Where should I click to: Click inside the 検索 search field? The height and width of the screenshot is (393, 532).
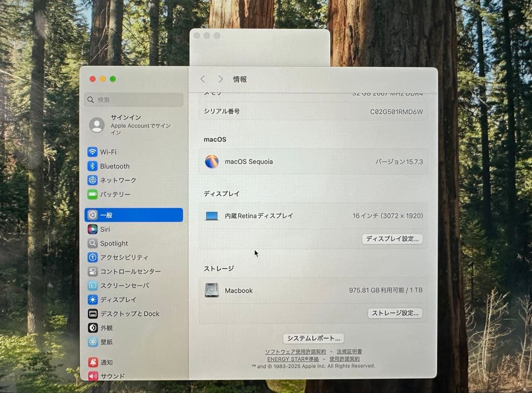tap(133, 99)
